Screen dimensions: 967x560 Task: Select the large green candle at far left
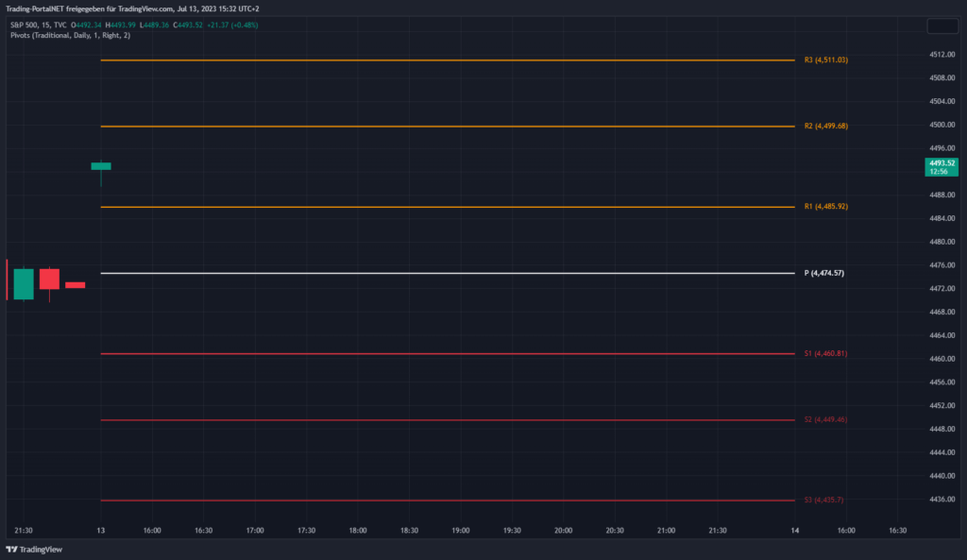pyautogui.click(x=24, y=283)
